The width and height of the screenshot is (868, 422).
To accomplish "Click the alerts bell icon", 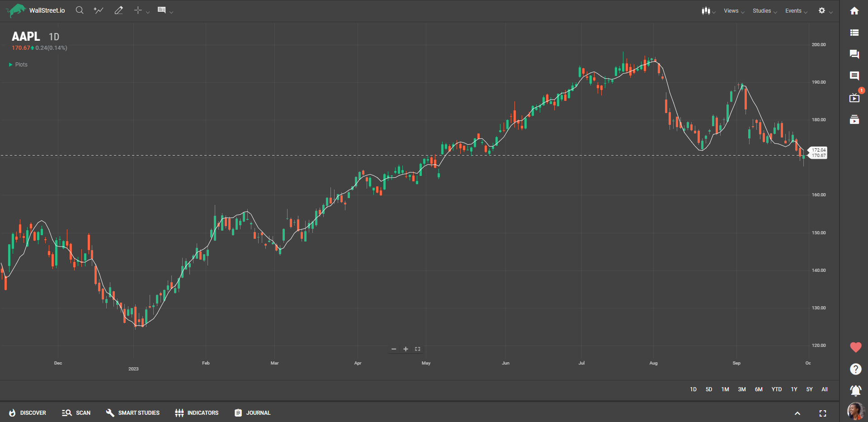I will [856, 390].
